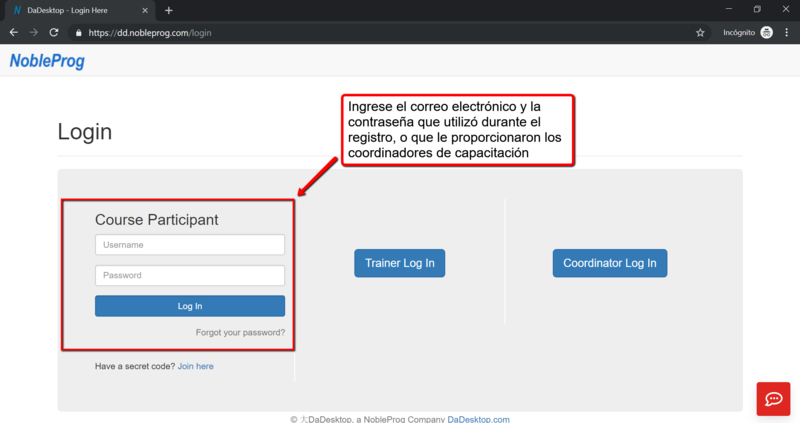Click the browser back arrow
The height and width of the screenshot is (423, 800).
click(13, 32)
